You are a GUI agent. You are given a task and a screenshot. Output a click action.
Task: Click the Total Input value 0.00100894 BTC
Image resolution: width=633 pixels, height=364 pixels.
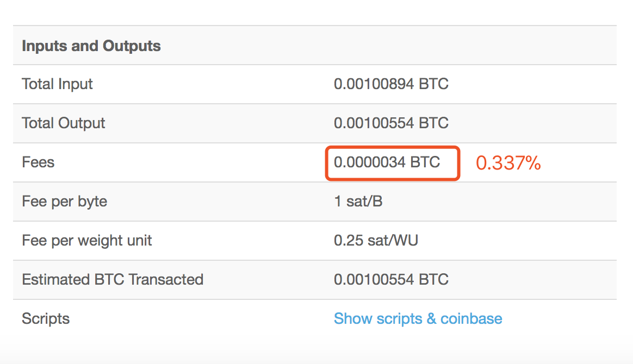click(x=391, y=84)
